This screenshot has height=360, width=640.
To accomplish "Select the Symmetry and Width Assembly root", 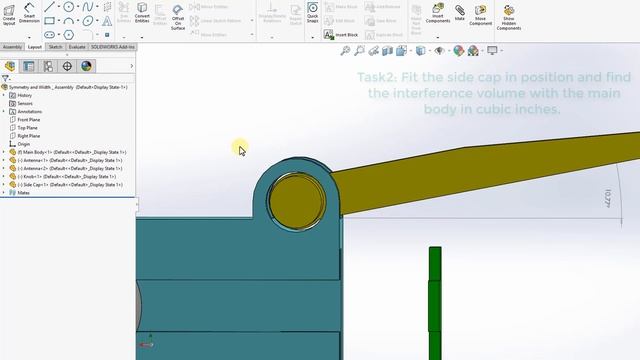I will tap(64, 87).
